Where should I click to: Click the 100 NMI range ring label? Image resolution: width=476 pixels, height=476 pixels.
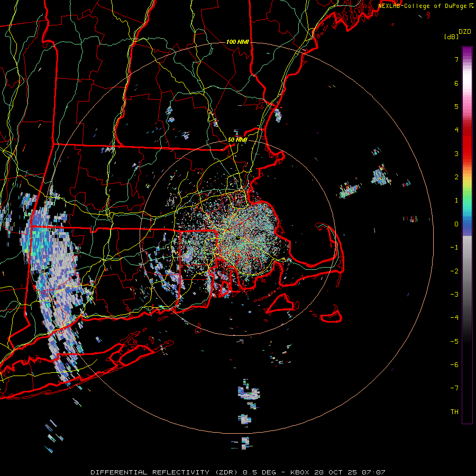237,42
